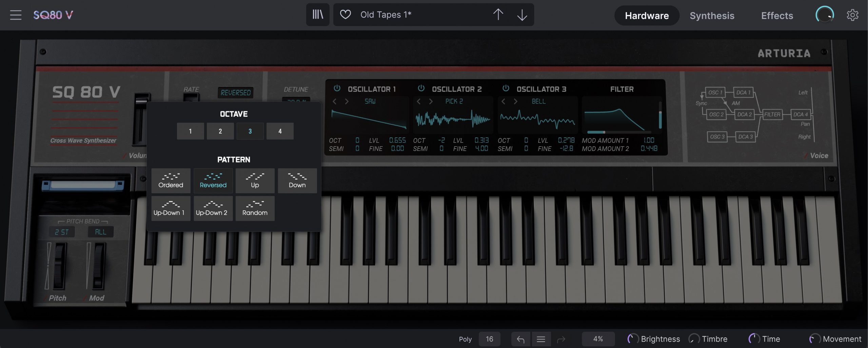868x348 pixels.
Task: Click the filter resonance vertical slider
Action: tap(660, 115)
